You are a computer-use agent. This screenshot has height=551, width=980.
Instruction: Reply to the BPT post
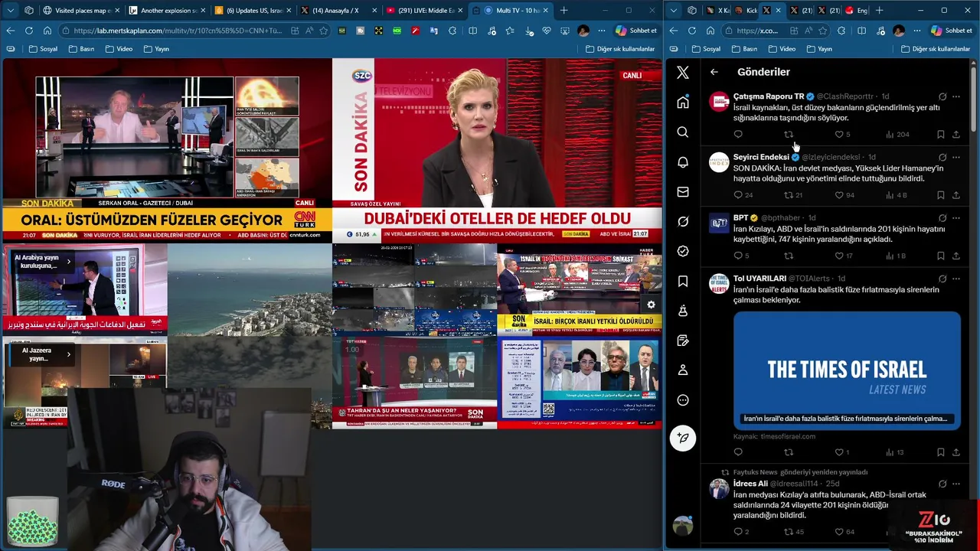(x=738, y=256)
